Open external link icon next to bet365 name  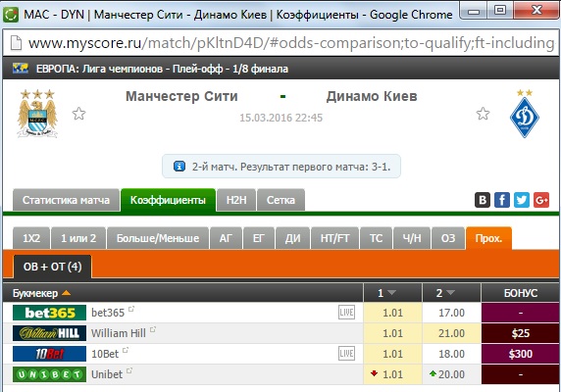point(131,309)
